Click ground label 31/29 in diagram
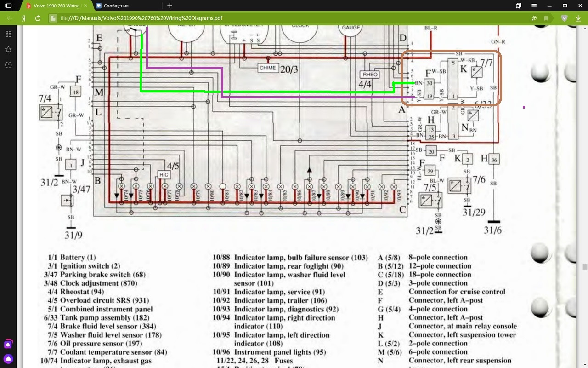The width and height of the screenshot is (588, 368). [x=474, y=213]
